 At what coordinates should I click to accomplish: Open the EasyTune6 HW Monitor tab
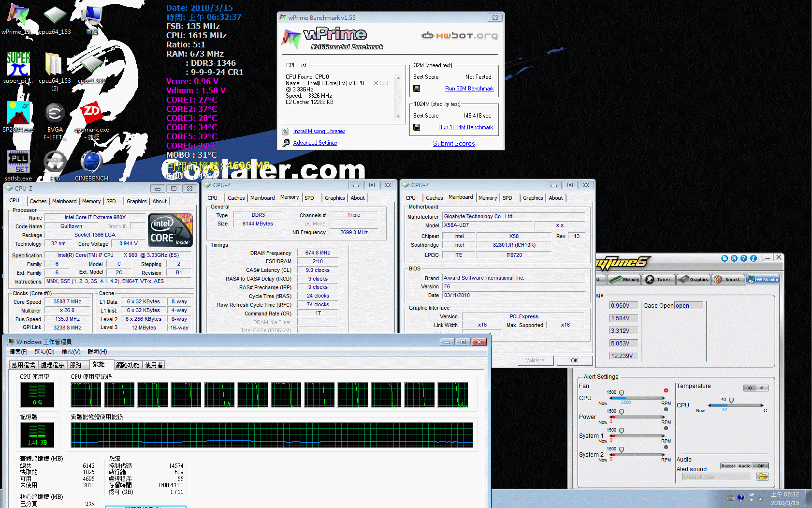763,279
